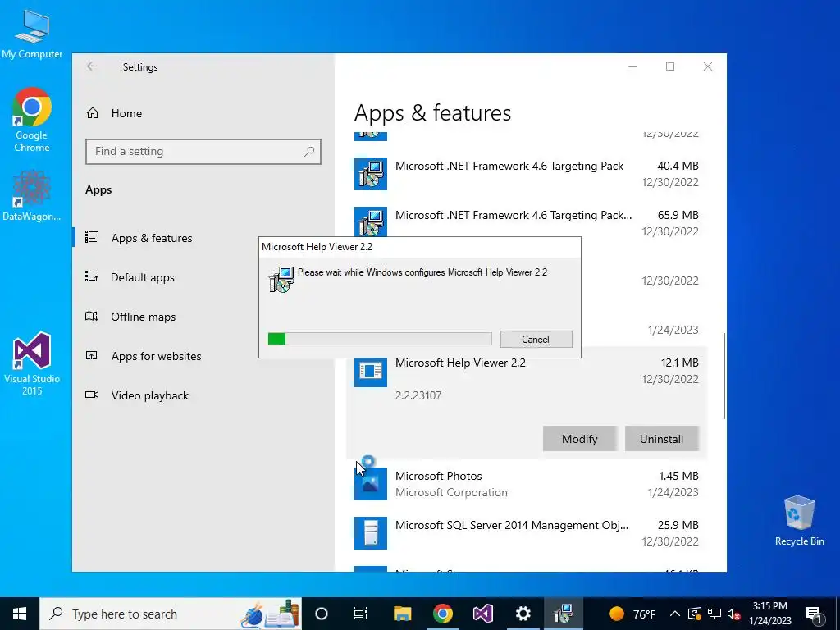Click Microsoft Help Viewer 2.2 app icon
Screen dimensions: 840x630
pos(370,370)
